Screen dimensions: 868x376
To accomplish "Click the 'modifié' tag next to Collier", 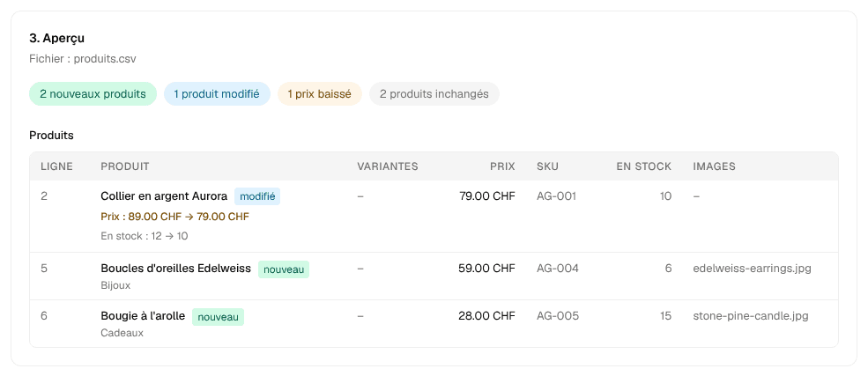I will pos(257,196).
